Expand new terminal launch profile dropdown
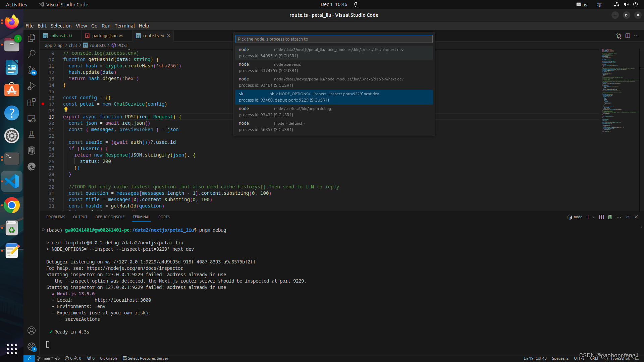Viewport: 644px width, 362px height. pyautogui.click(x=594, y=217)
